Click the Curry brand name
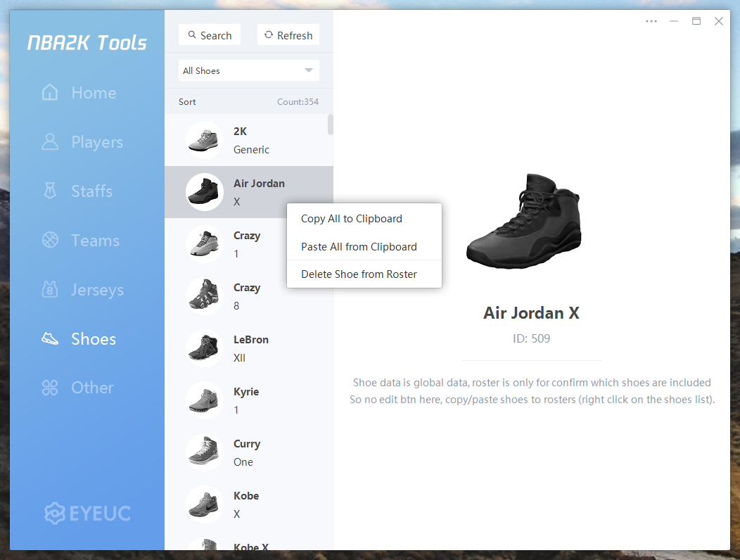740x560 pixels. click(x=247, y=444)
